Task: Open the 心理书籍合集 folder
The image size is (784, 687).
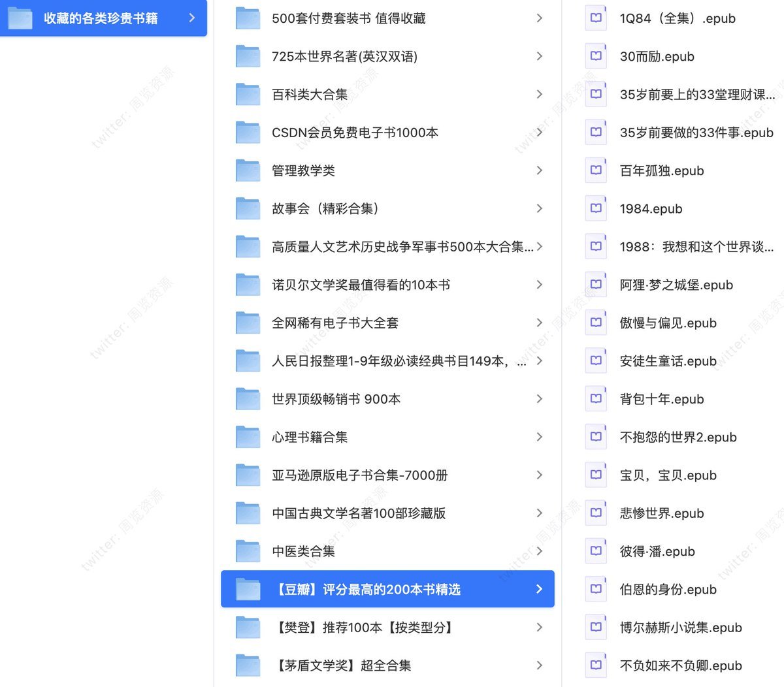Action: 387,437
